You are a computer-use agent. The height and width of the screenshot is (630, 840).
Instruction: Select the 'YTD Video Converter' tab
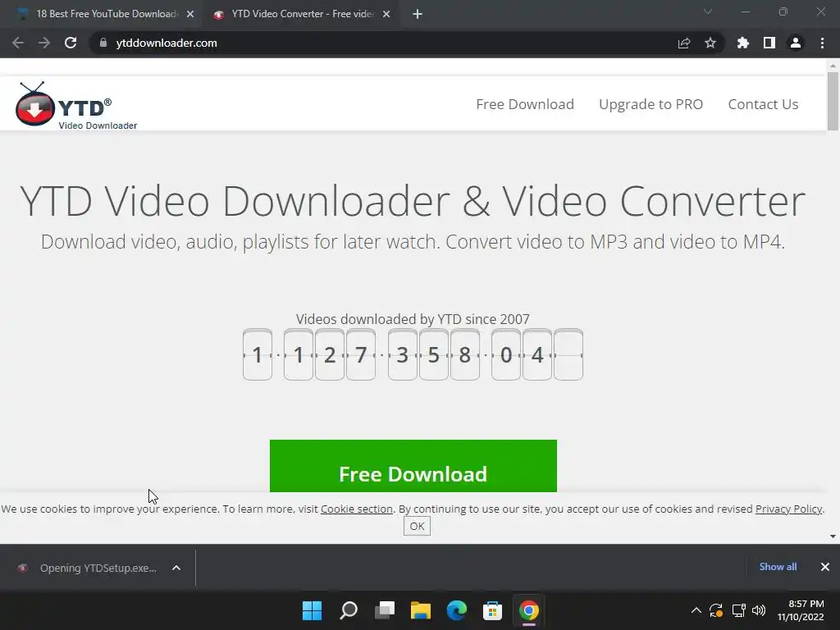[x=300, y=14]
